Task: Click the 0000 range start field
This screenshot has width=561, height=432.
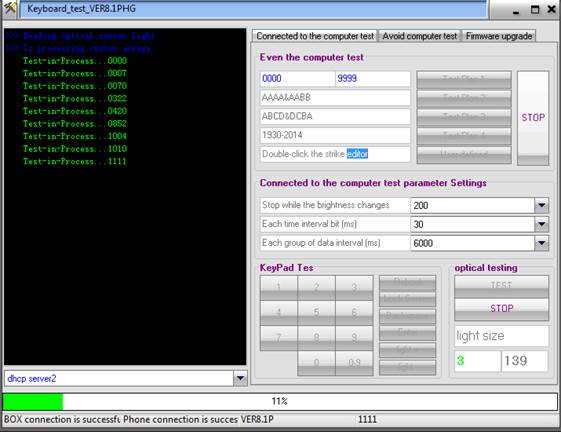Action: pos(297,79)
